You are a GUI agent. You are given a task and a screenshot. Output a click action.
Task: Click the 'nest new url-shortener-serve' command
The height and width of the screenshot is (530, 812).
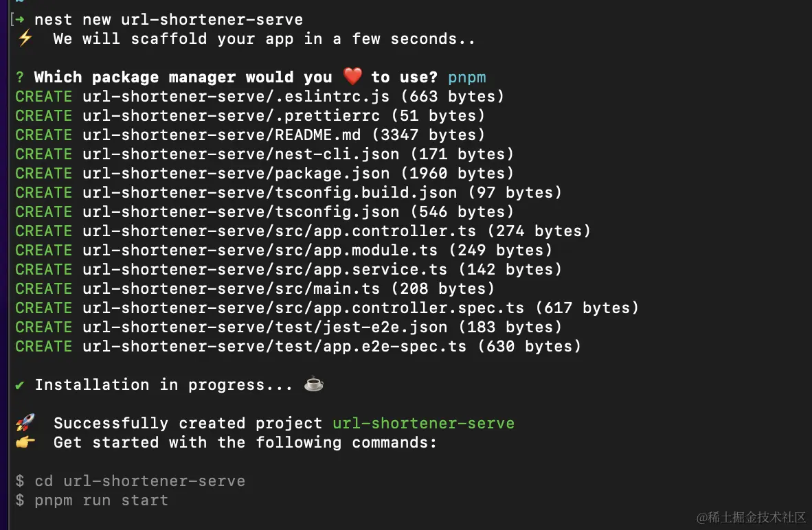pos(168,20)
